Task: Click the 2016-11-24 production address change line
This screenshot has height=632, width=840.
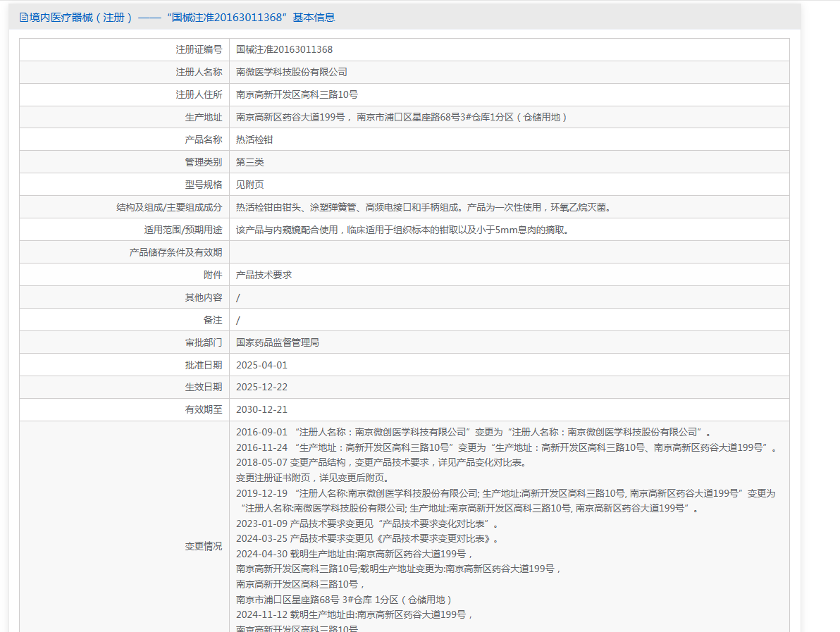Action: point(507,448)
